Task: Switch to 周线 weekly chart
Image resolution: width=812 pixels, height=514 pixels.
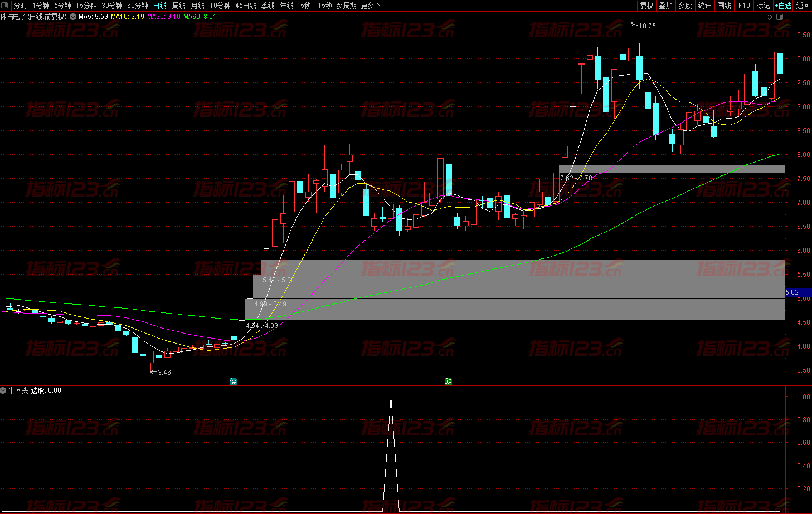Action: click(179, 6)
